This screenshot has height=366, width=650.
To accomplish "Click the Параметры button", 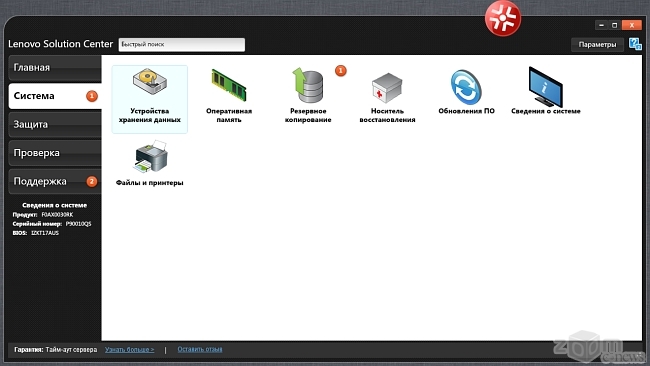I will point(597,44).
